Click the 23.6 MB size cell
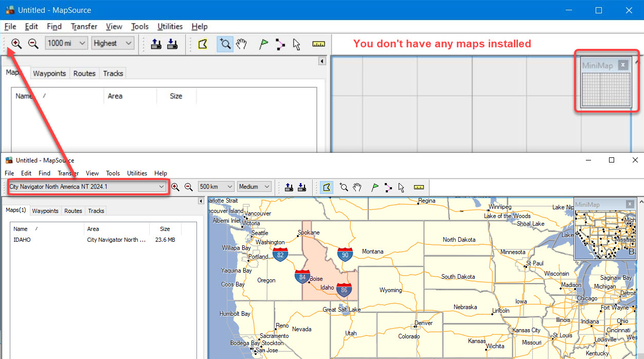Image resolution: width=644 pixels, height=359 pixels. [165, 240]
